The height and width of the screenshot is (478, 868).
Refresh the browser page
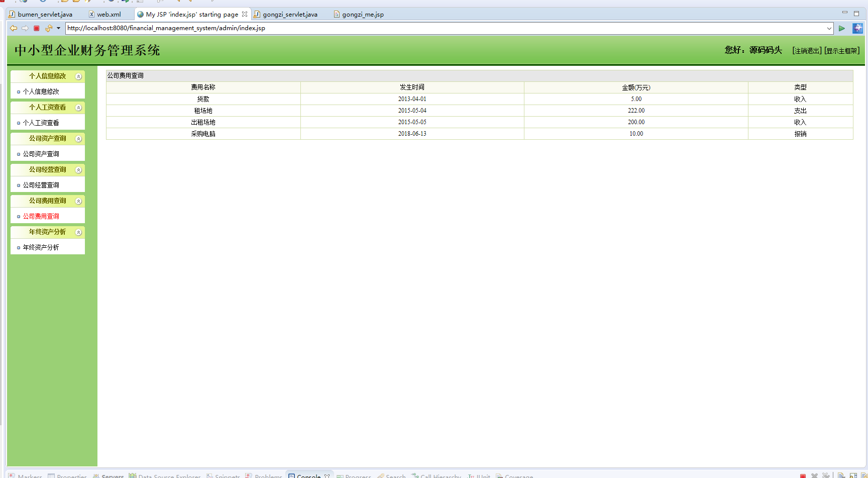click(x=48, y=28)
